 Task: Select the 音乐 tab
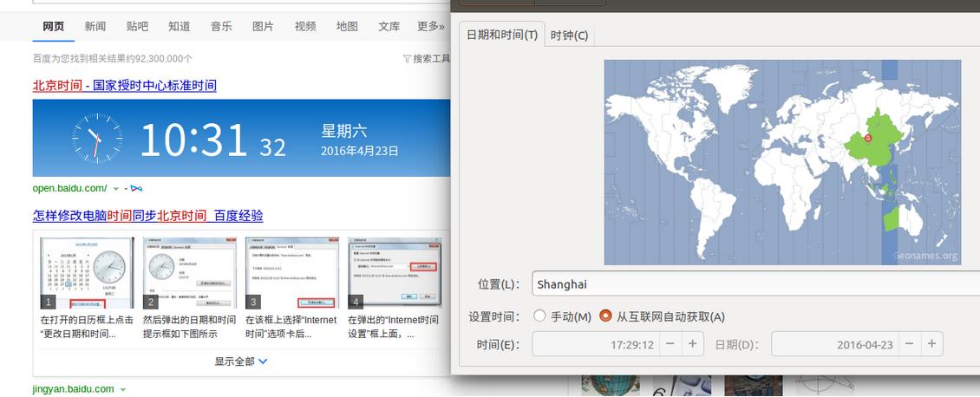221,26
